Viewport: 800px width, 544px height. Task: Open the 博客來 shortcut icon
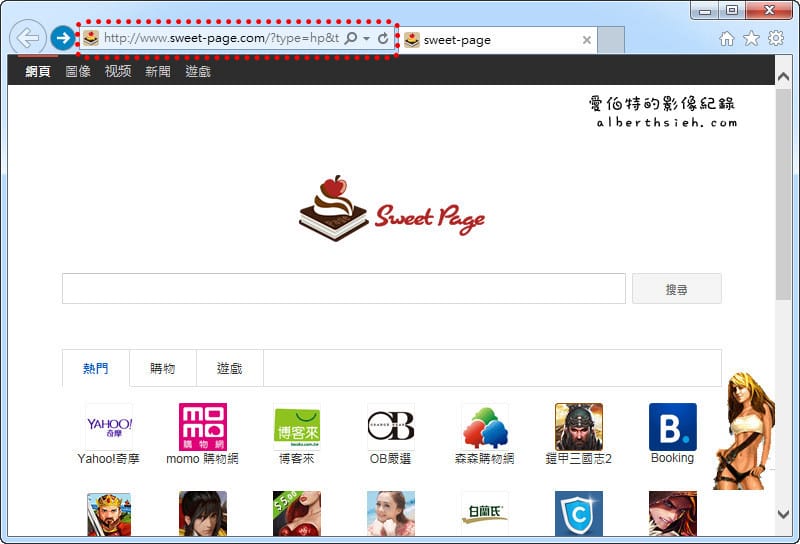296,427
